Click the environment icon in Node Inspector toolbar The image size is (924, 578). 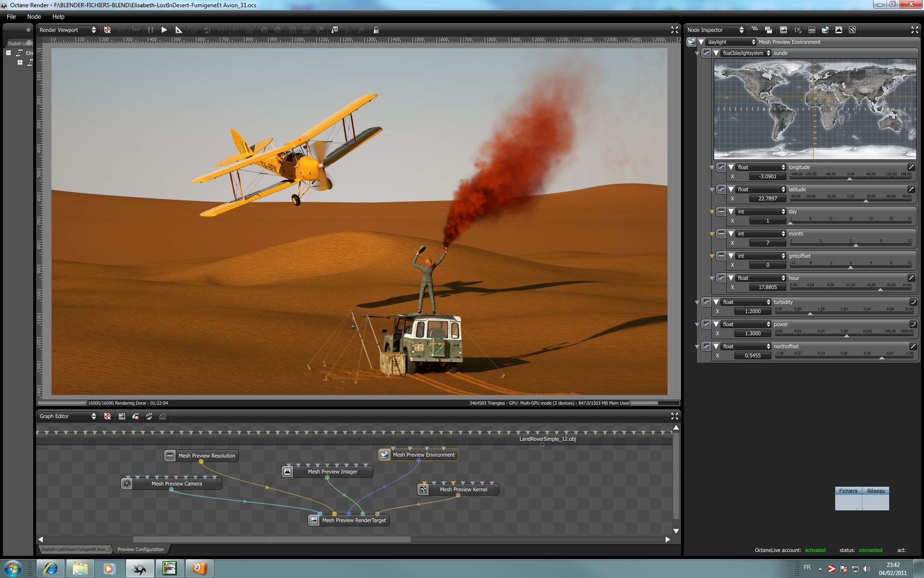click(825, 30)
